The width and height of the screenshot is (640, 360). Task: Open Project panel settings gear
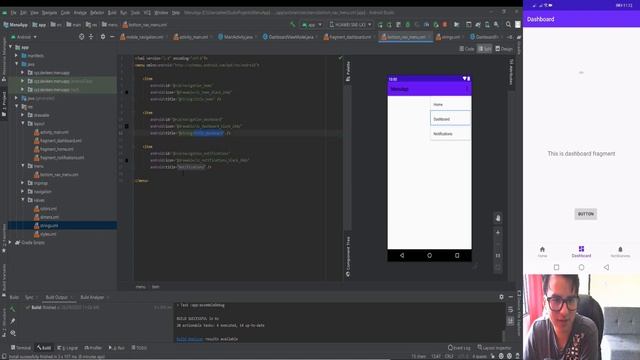102,37
